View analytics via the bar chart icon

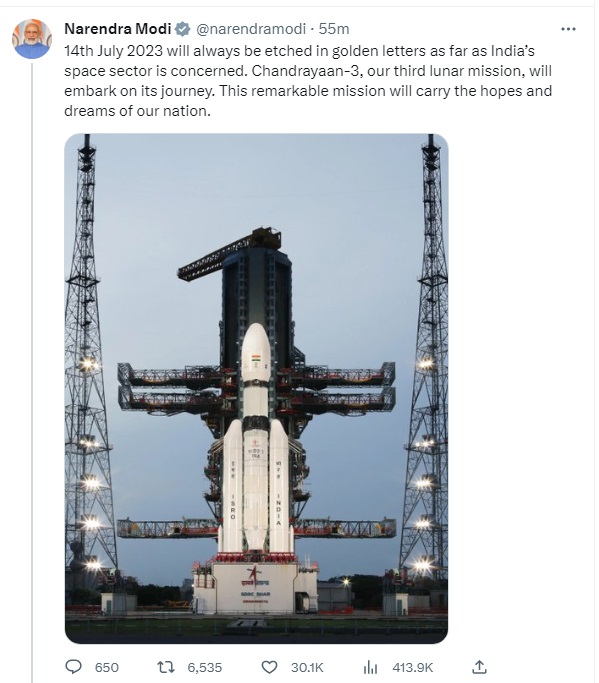(370, 667)
